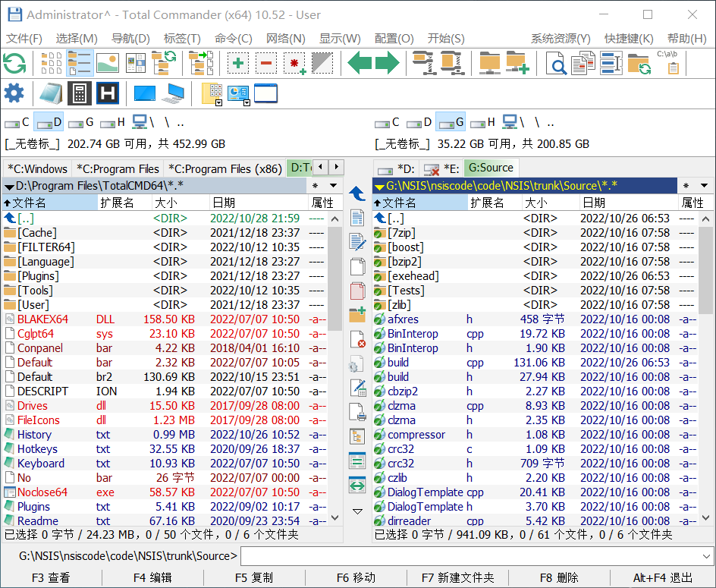
Task: Switch to the *E: tab in right panel
Action: [441, 168]
